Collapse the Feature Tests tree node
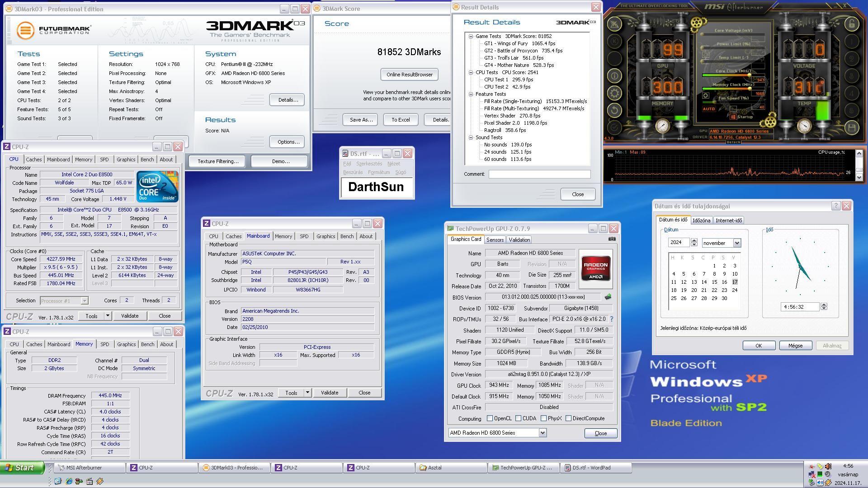 471,94
